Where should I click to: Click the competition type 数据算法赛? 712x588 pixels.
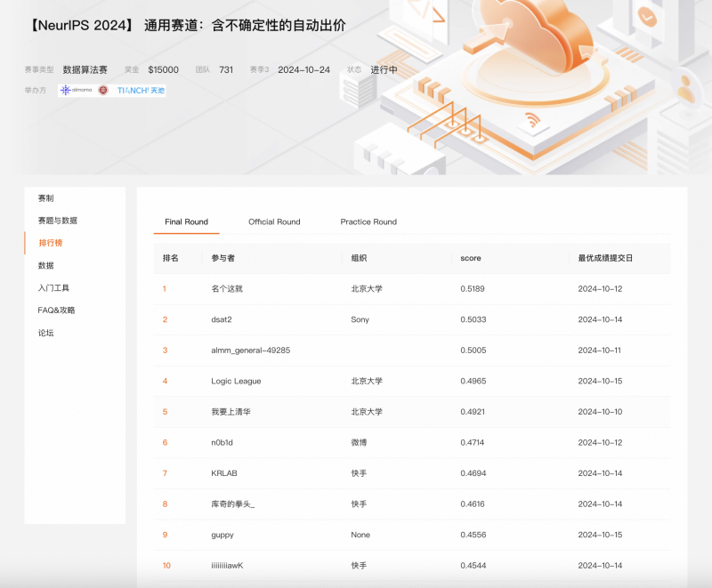(x=85, y=70)
